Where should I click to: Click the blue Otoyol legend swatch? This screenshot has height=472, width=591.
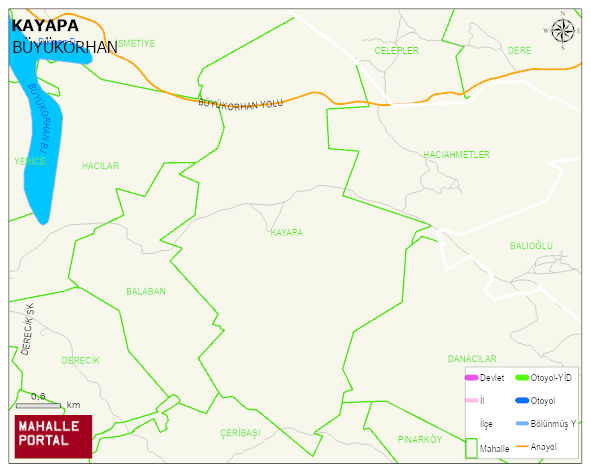[x=522, y=400]
